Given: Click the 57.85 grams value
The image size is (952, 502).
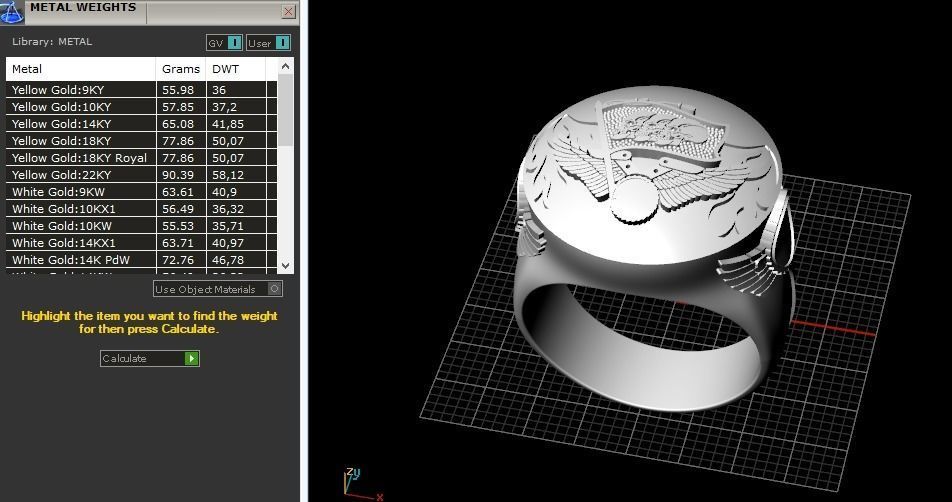Looking at the screenshot, I should (x=178, y=107).
